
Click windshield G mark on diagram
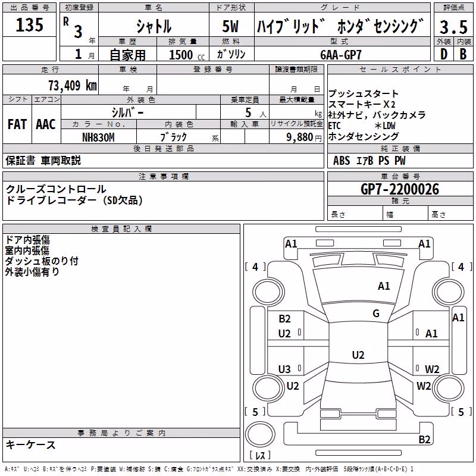coord(376,314)
